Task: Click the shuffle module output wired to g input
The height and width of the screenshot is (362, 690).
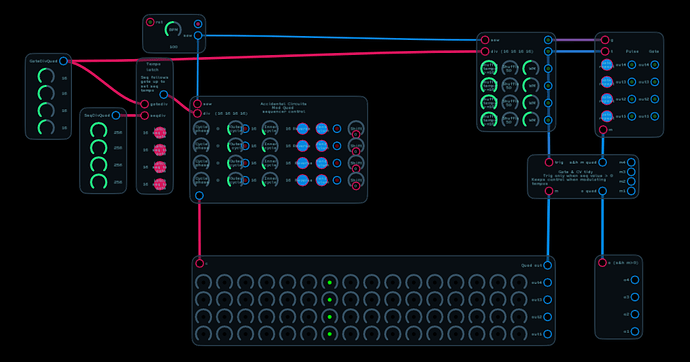Action: point(548,40)
